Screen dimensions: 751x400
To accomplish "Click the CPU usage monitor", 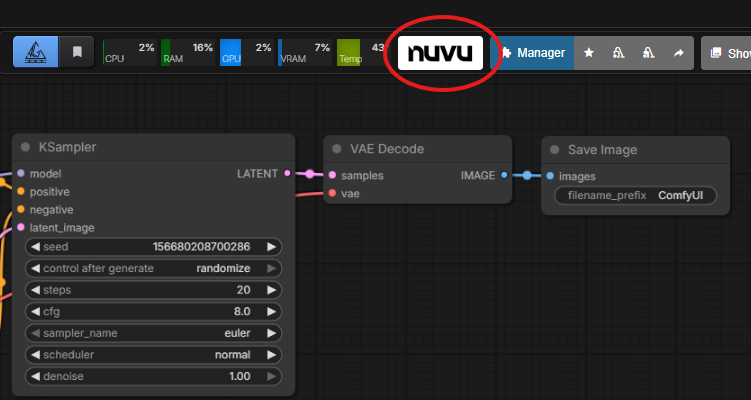I will 129,53.
